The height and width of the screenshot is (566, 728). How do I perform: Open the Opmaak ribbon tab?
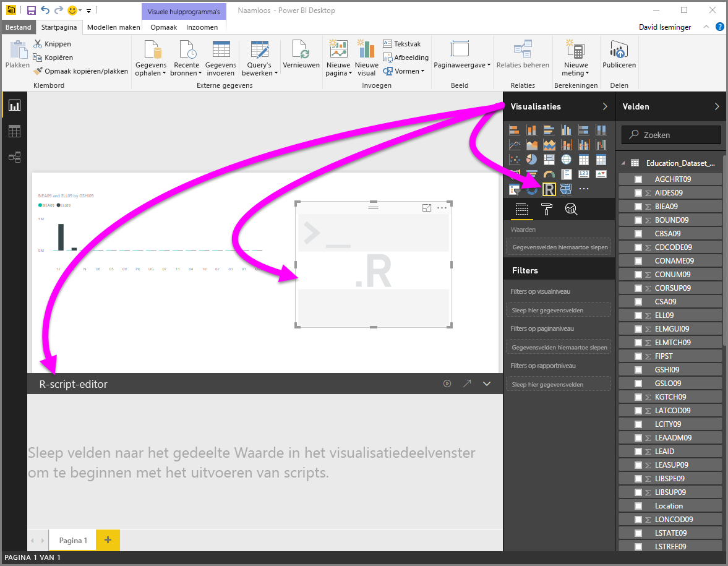tap(163, 27)
